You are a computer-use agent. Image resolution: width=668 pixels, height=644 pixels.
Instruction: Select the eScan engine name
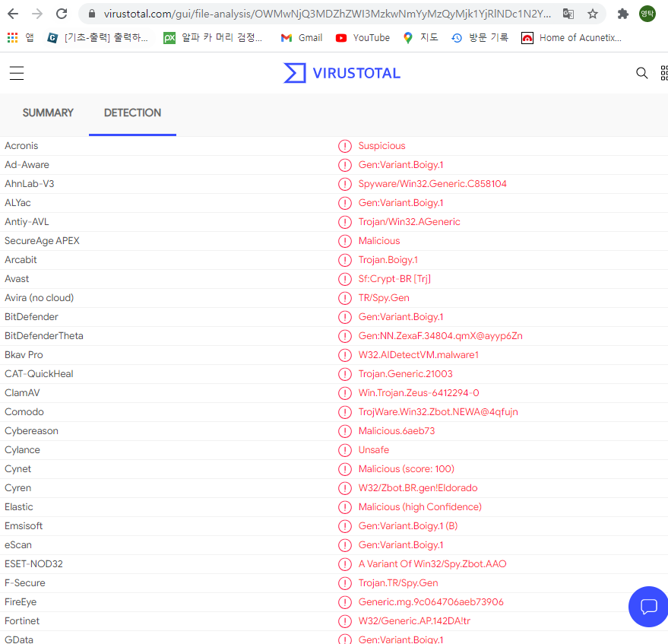click(x=18, y=545)
